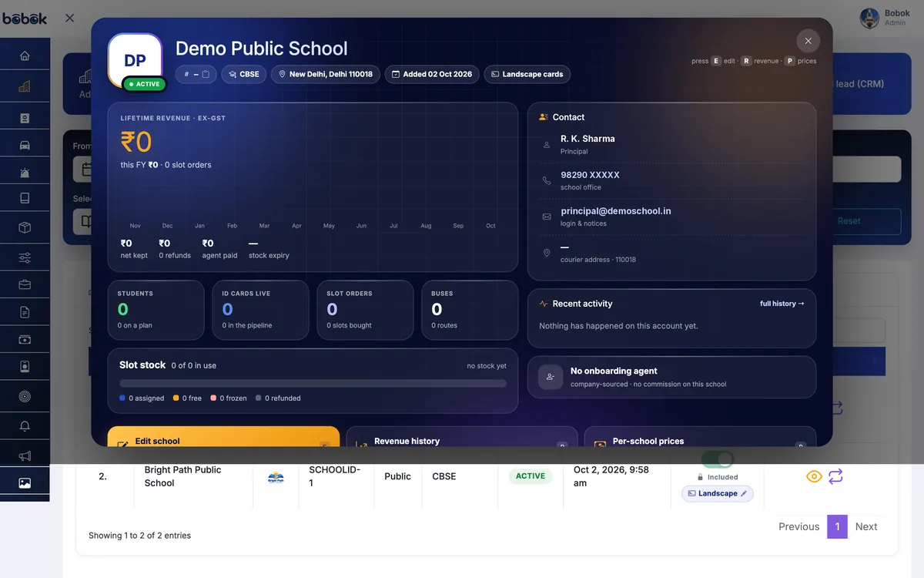This screenshot has height=578, width=924.
Task: Click the CBSE board chip
Action: pyautogui.click(x=243, y=74)
